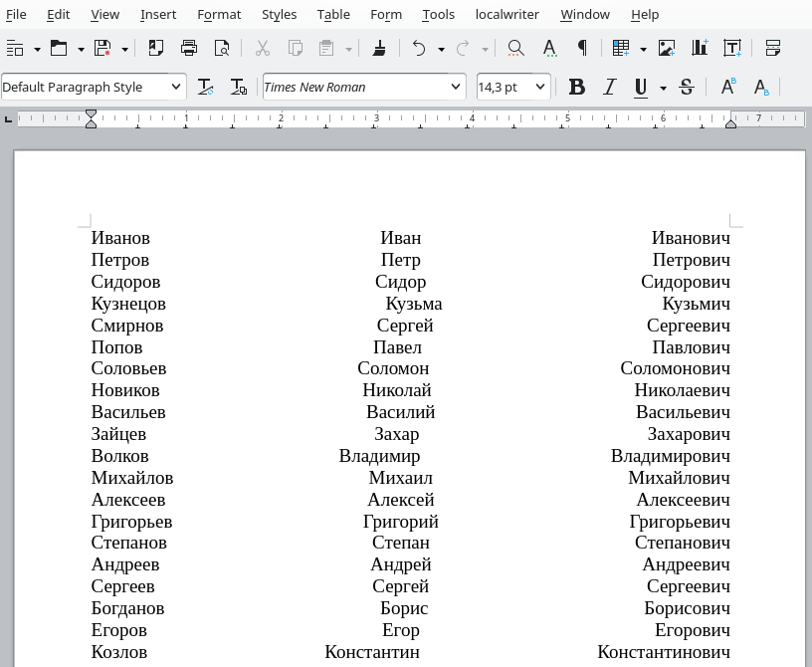Open the print preview

(x=224, y=48)
